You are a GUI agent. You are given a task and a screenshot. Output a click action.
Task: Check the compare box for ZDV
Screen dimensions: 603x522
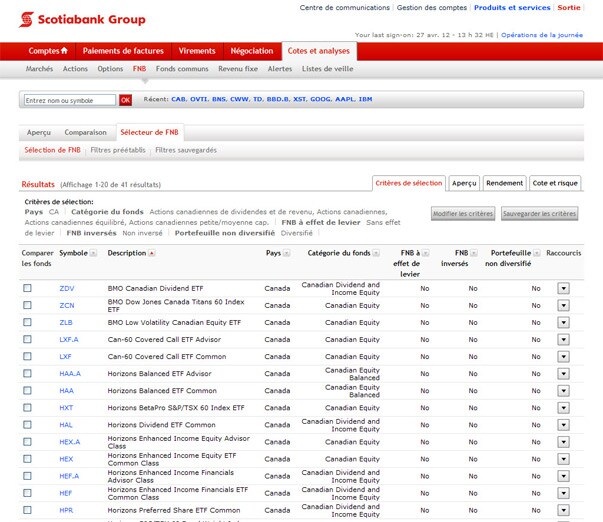point(28,288)
